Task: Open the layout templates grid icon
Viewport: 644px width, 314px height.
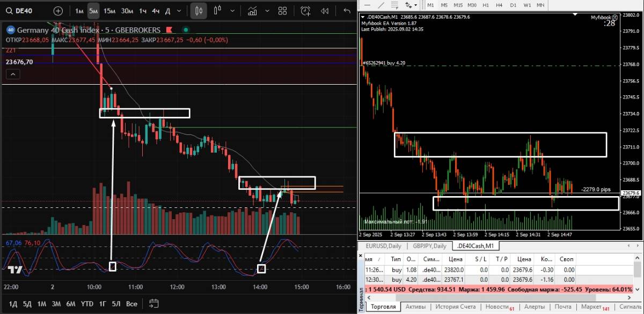Action: pyautogui.click(x=283, y=11)
